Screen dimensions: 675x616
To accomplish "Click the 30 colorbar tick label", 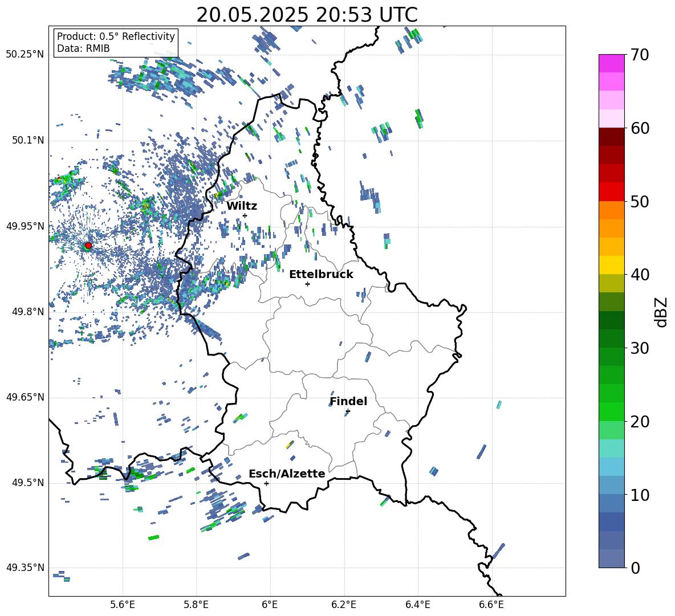I will click(x=639, y=348).
